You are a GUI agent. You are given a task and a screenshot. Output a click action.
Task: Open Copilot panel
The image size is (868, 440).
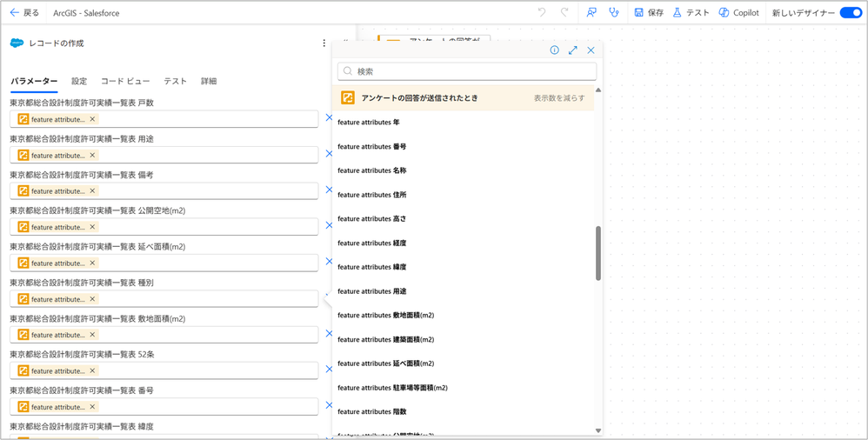pos(738,13)
